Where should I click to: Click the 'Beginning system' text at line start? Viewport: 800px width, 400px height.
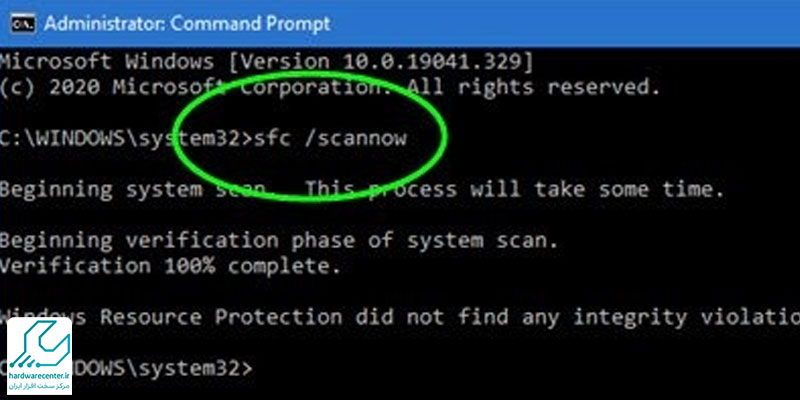point(101,190)
